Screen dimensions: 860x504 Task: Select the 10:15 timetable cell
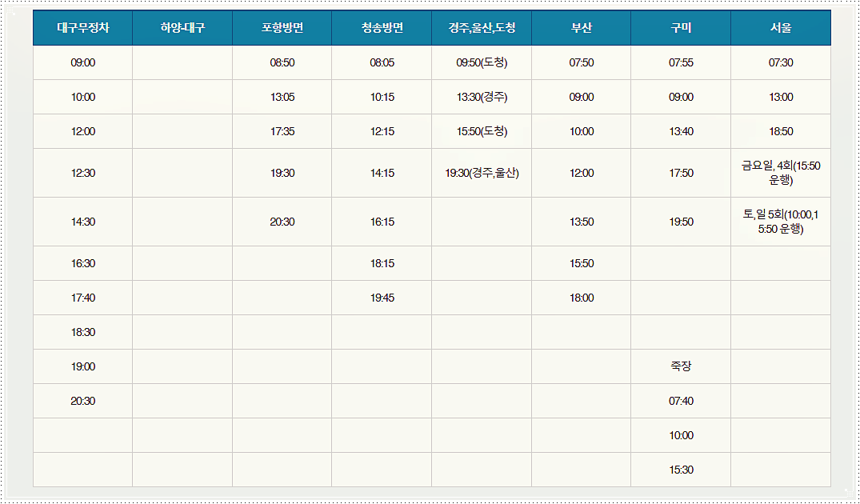tap(382, 97)
